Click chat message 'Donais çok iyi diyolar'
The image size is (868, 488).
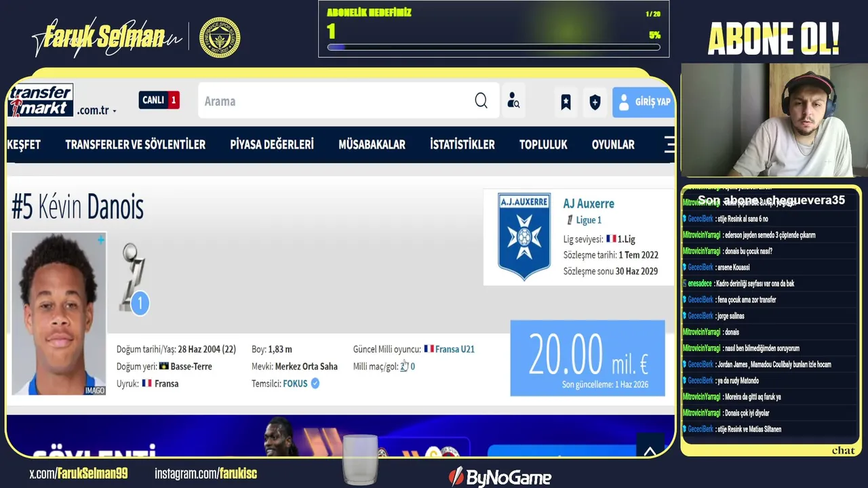coord(747,413)
